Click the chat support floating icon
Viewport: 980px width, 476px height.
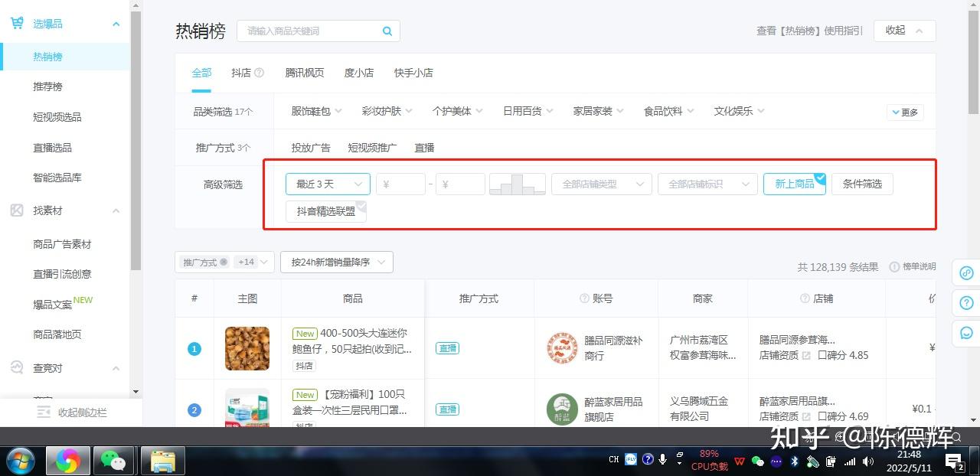(x=966, y=333)
